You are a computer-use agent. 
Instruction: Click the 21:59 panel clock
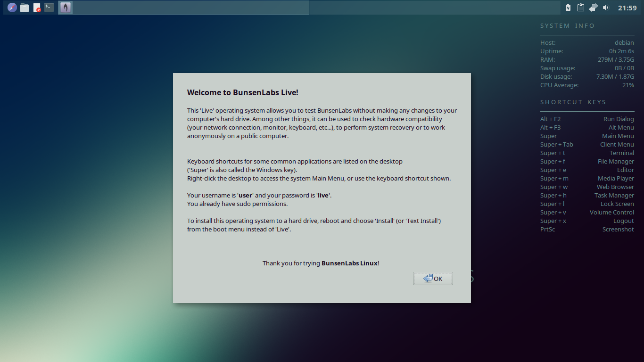click(x=627, y=8)
